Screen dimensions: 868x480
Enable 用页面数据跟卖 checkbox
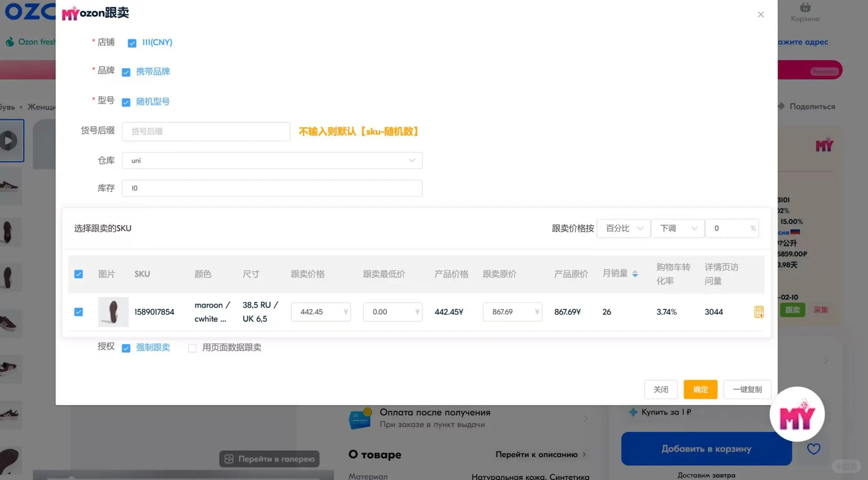click(x=192, y=348)
